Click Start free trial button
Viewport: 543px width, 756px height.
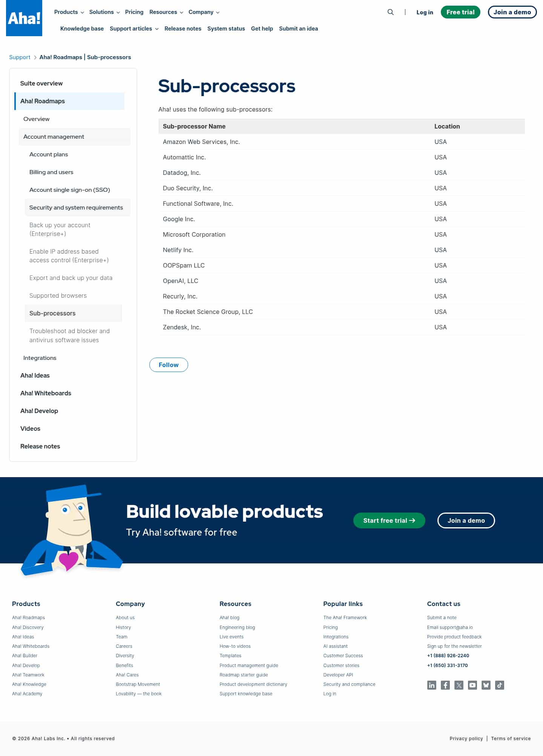(389, 520)
